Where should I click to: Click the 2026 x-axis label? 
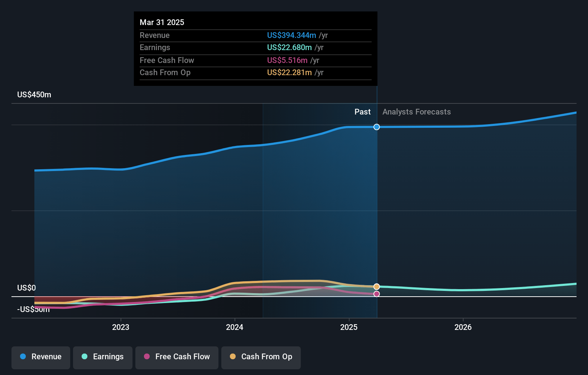(463, 327)
